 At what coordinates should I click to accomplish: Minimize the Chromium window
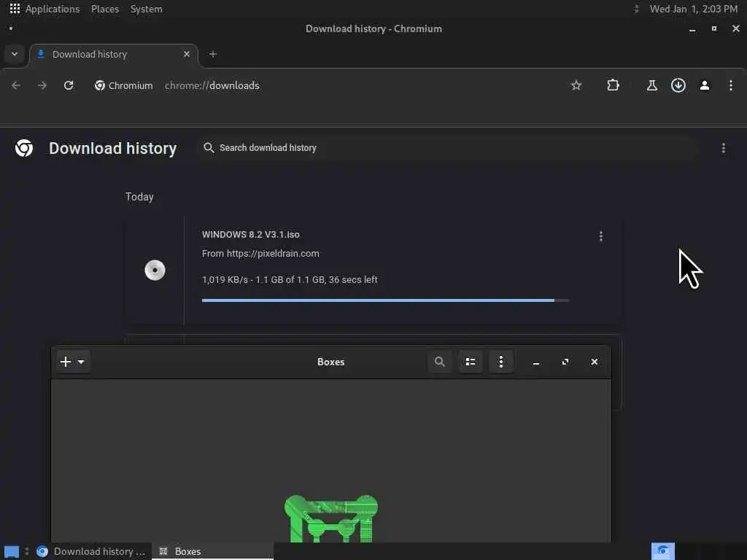(x=692, y=29)
